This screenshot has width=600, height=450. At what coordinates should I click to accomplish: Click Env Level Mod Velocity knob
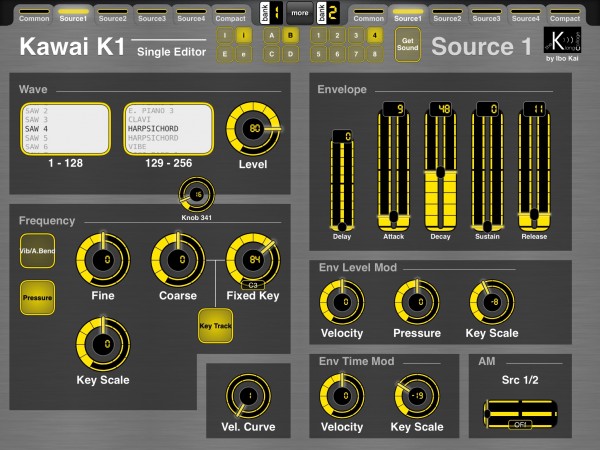(342, 302)
